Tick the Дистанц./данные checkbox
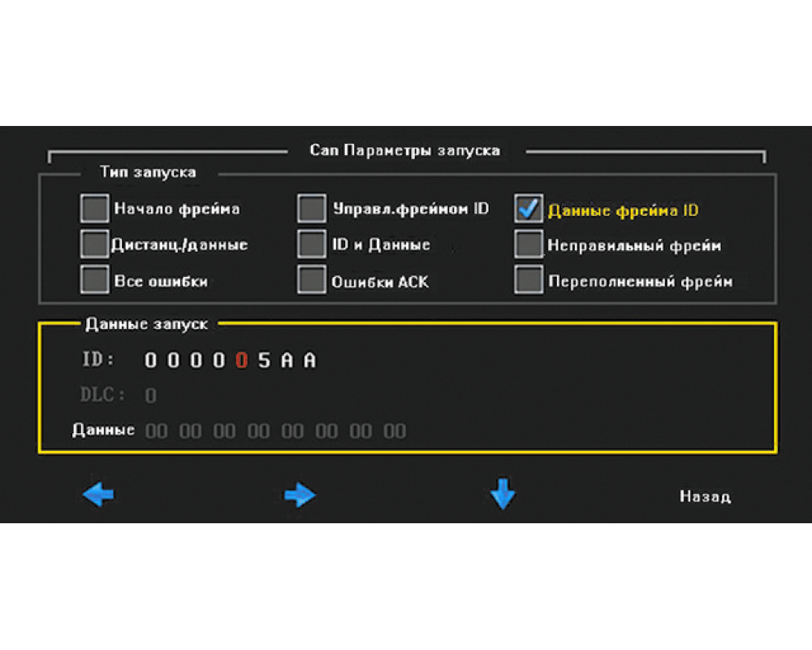Viewport: 812px width, 650px height. click(x=95, y=244)
